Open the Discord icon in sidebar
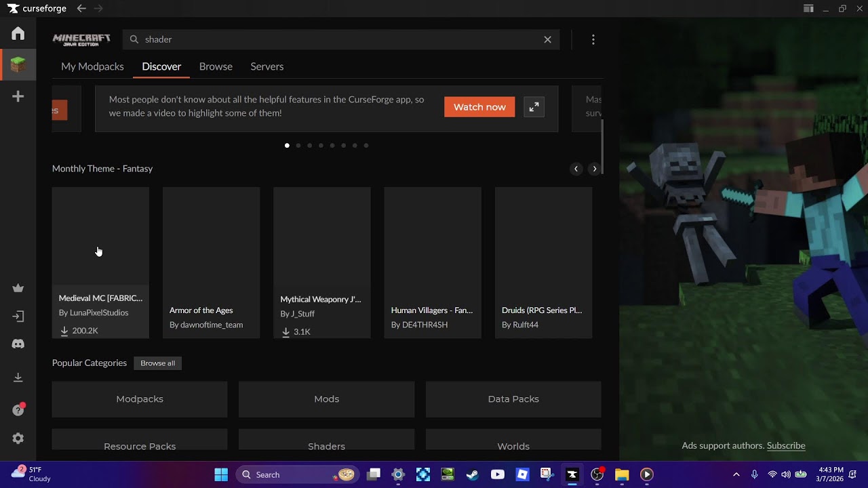 click(18, 344)
